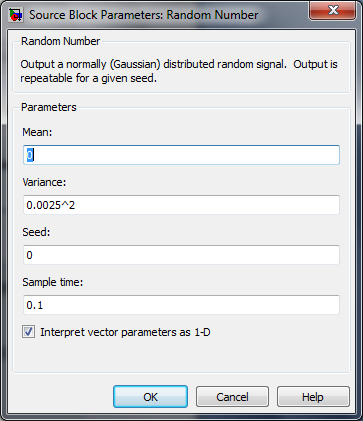Open block documentation via Help button
Screen dimensions: 363x421
pos(313,397)
